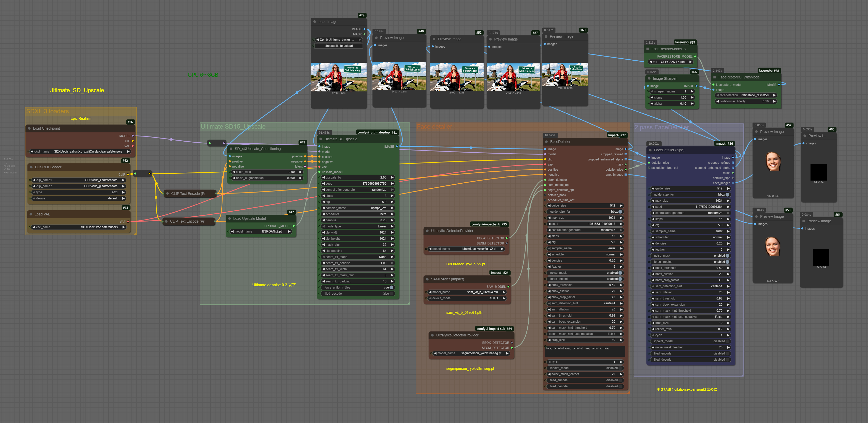Click the FACERESTORE_MODEL output port
Viewport: 868px width, 423px height.
[695, 56]
